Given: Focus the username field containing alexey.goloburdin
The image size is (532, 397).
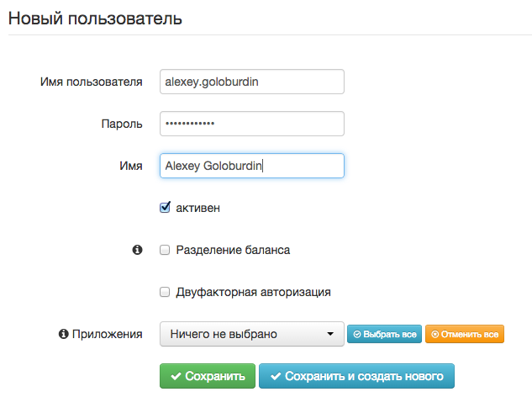Looking at the screenshot, I should (251, 82).
